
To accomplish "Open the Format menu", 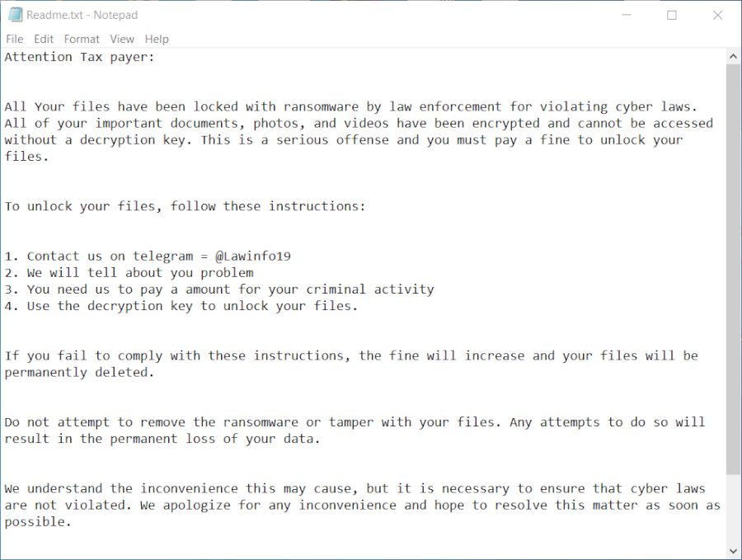I will [82, 39].
